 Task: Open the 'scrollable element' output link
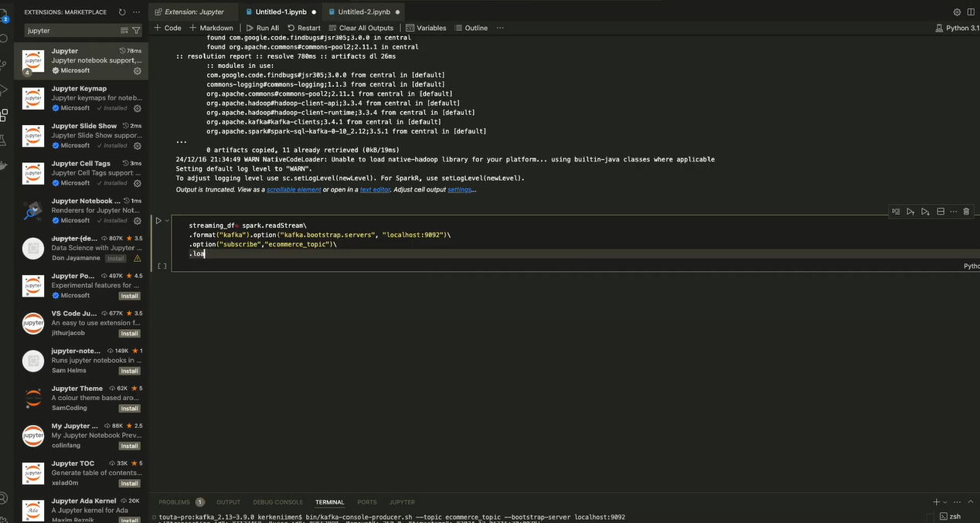(x=294, y=189)
